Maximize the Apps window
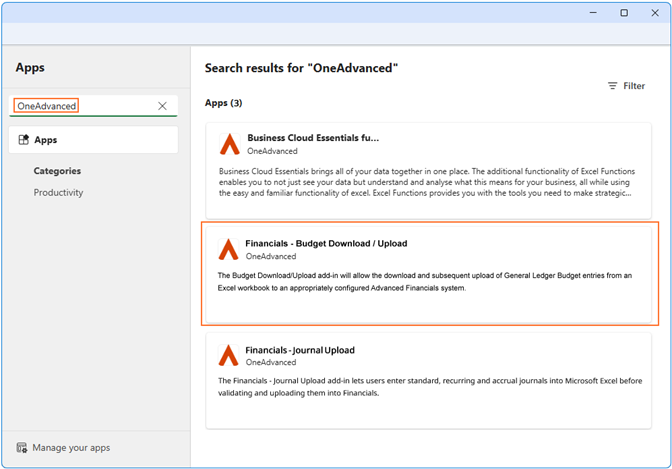 coord(624,13)
